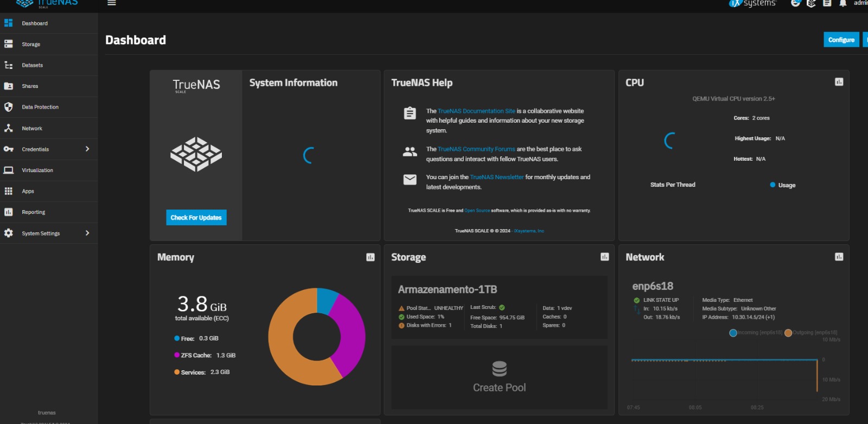Open Shares in the sidebar
The image size is (868, 424).
tap(49, 86)
